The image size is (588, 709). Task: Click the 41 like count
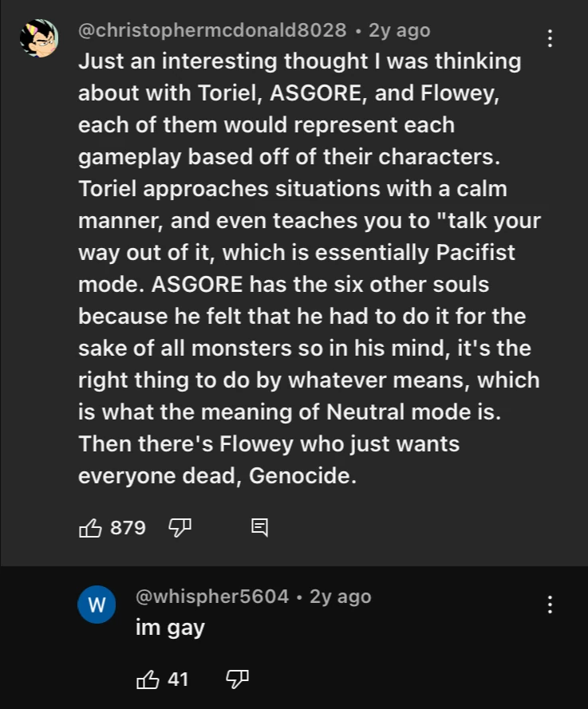click(x=178, y=679)
